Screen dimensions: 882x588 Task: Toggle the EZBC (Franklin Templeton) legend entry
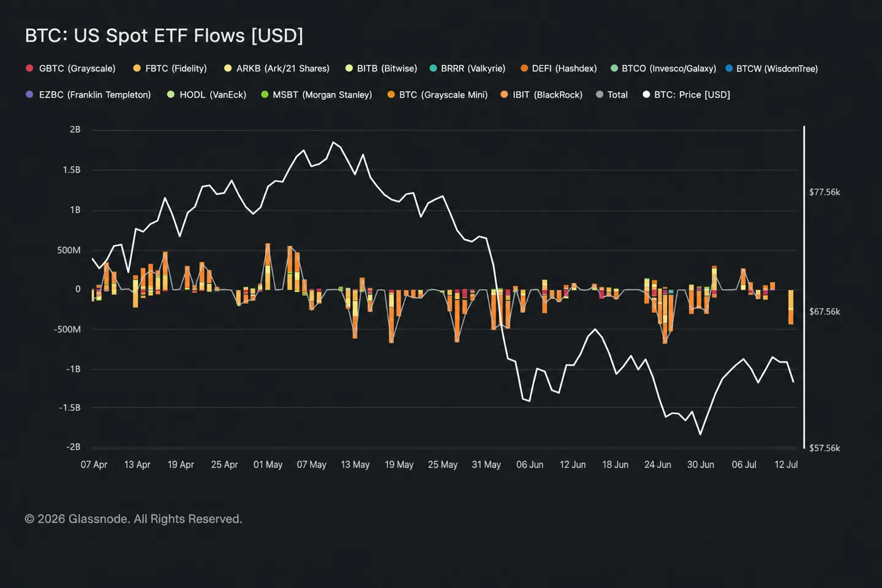tap(88, 95)
